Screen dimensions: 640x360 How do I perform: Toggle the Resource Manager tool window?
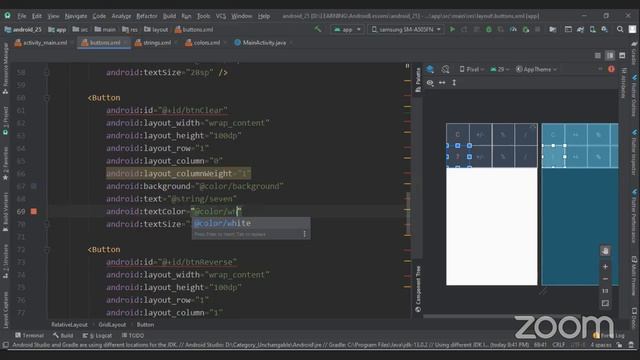point(5,69)
